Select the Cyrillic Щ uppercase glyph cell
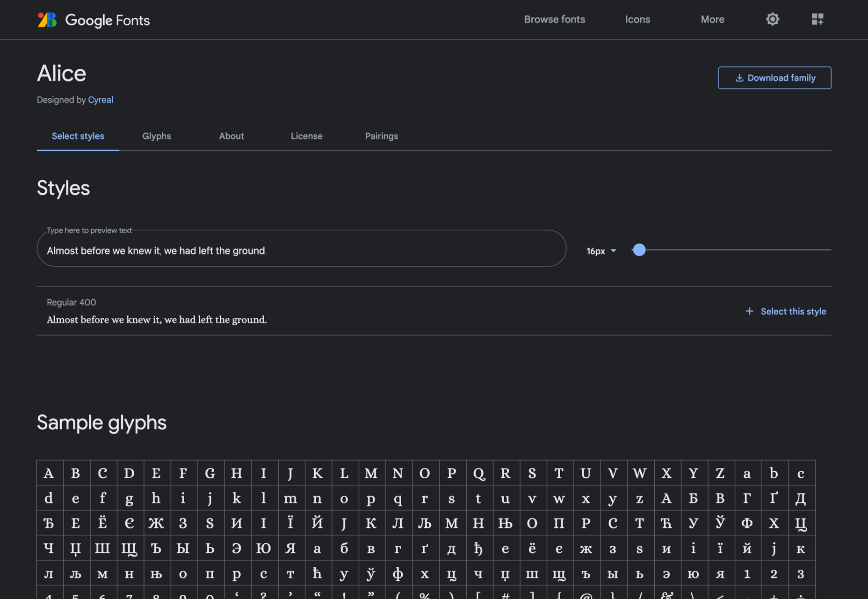Image resolution: width=868 pixels, height=599 pixels. 130,548
